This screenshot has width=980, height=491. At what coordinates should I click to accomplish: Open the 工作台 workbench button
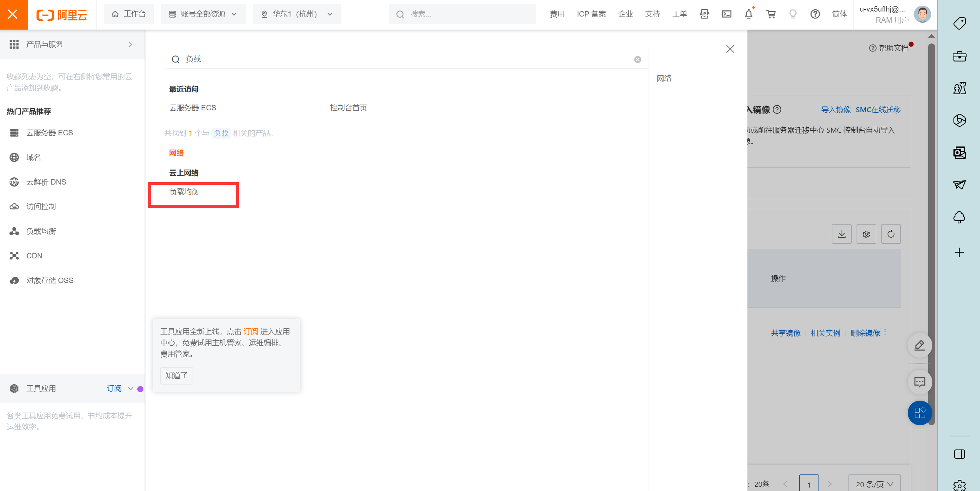tap(129, 14)
